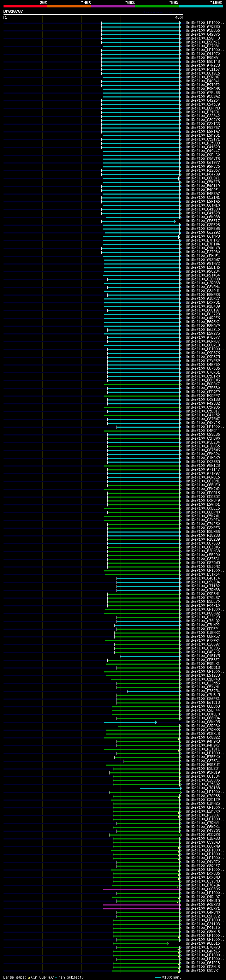The height and width of the screenshot is (980, 226).
Task: Click the green ~80% identity legend bar
Action: (x=157, y=6)
